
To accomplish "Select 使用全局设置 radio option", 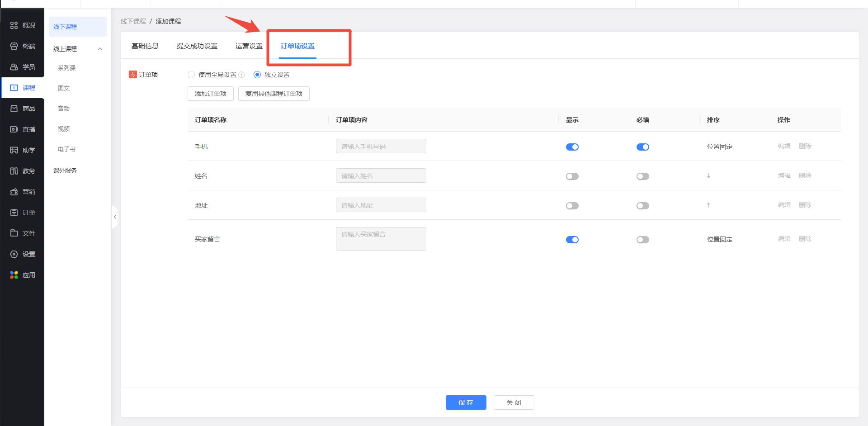I will (x=191, y=75).
